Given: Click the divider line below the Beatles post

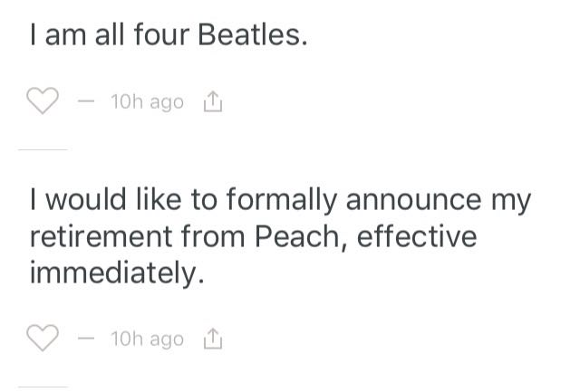Looking at the screenshot, I should pos(43,148).
